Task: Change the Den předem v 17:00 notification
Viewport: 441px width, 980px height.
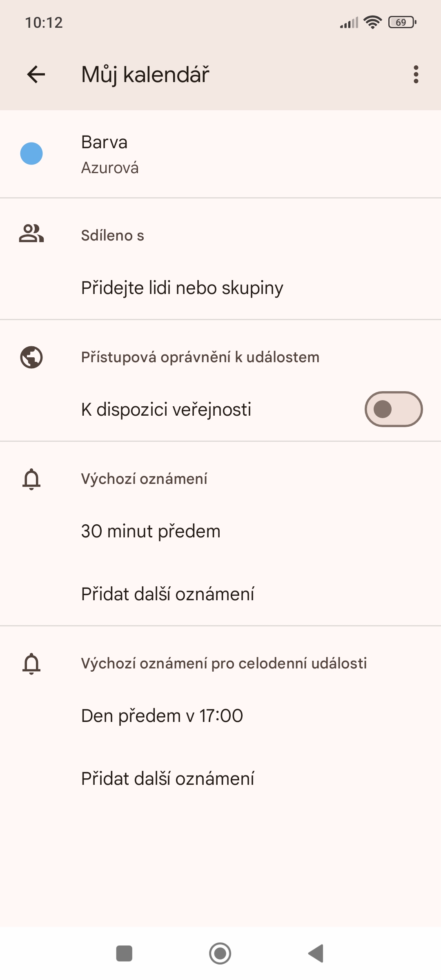Action: 162,716
